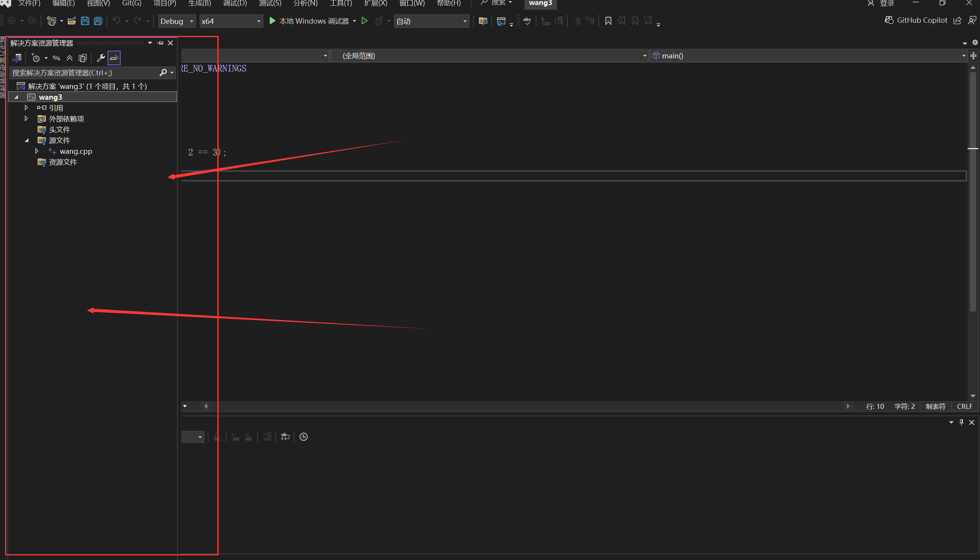Viewport: 980px width, 560px height.
Task: Toggle the Pending Changes Filter clock icon
Action: (36, 58)
